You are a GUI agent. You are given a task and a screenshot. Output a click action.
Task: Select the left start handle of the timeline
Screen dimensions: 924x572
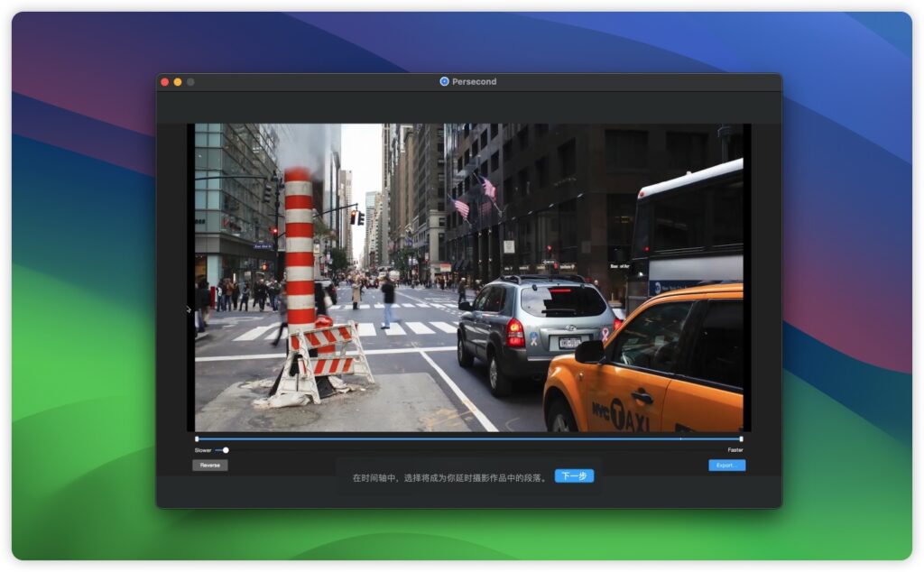click(x=197, y=439)
